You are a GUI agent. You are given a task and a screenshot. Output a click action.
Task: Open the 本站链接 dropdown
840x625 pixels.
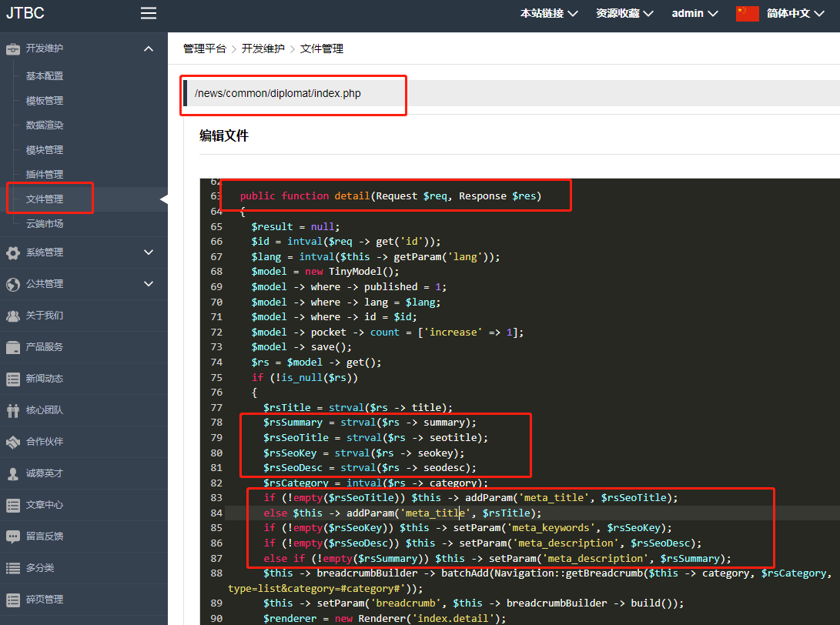click(x=549, y=13)
